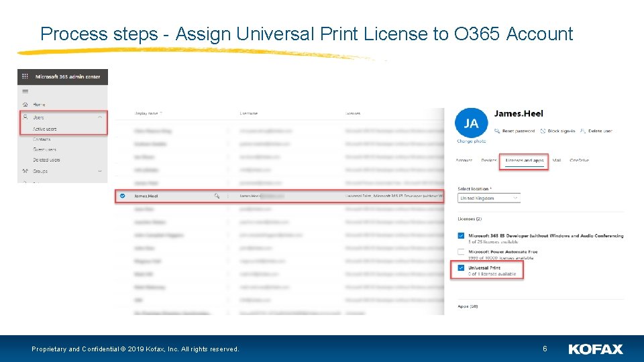Click the Delete user icon
This screenshot has width=644, height=362.
[583, 131]
